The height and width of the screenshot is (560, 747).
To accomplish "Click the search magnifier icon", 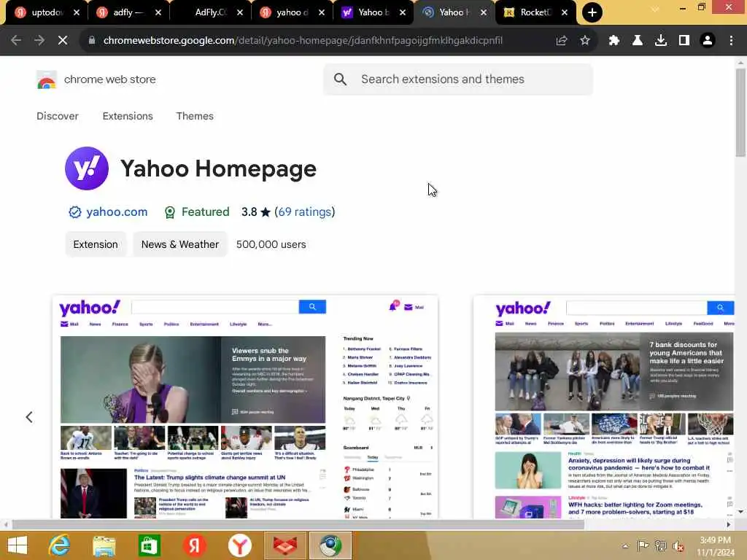I will click(340, 79).
